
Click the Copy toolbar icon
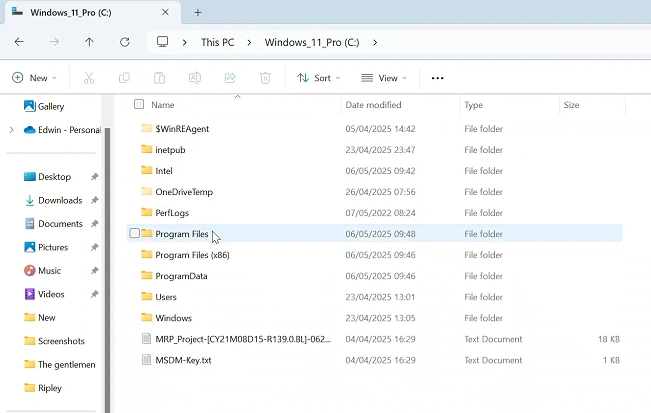point(124,78)
